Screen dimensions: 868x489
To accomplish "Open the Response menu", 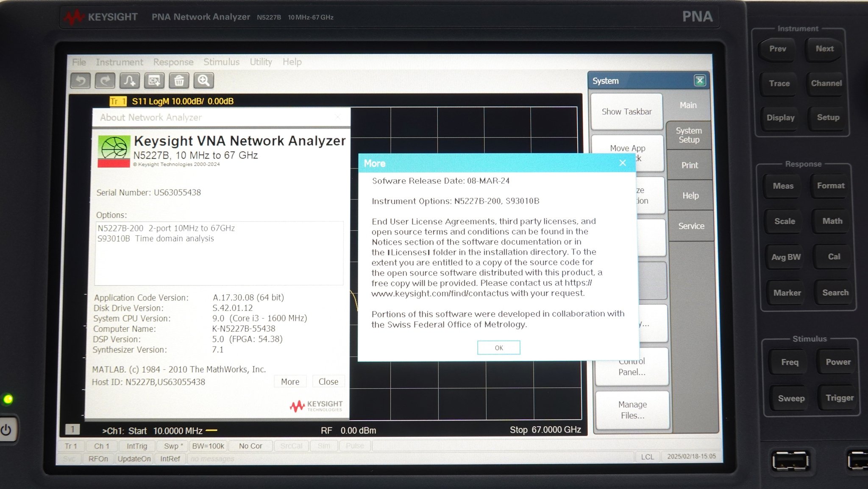I will 173,62.
